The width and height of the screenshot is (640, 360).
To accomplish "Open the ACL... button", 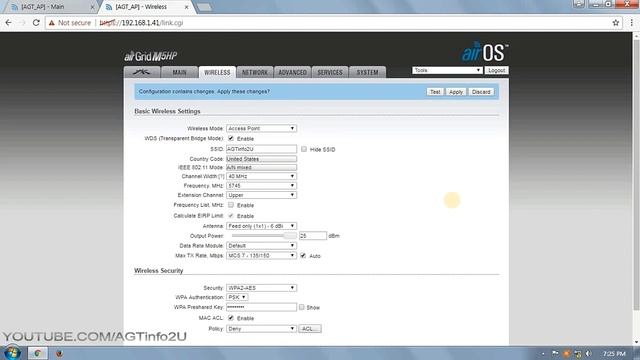I will point(310,329).
